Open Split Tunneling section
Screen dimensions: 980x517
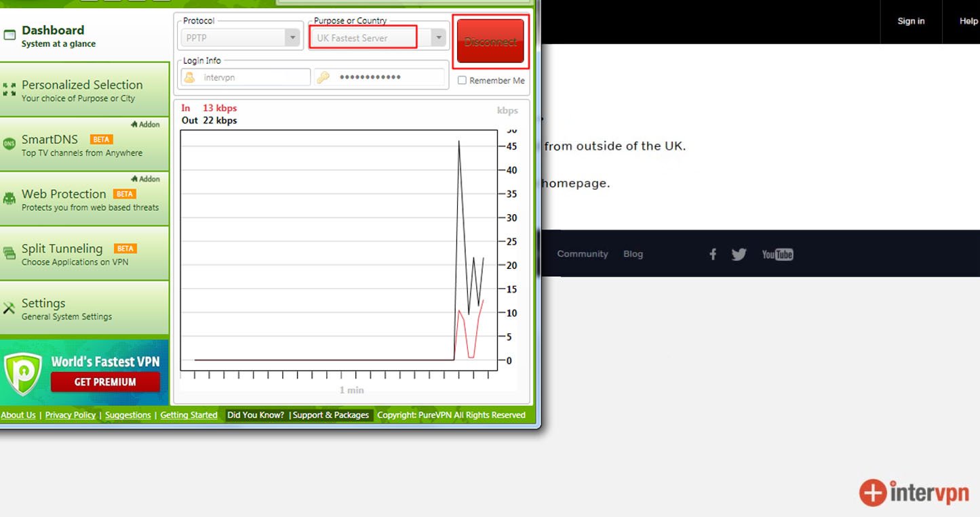pos(84,253)
